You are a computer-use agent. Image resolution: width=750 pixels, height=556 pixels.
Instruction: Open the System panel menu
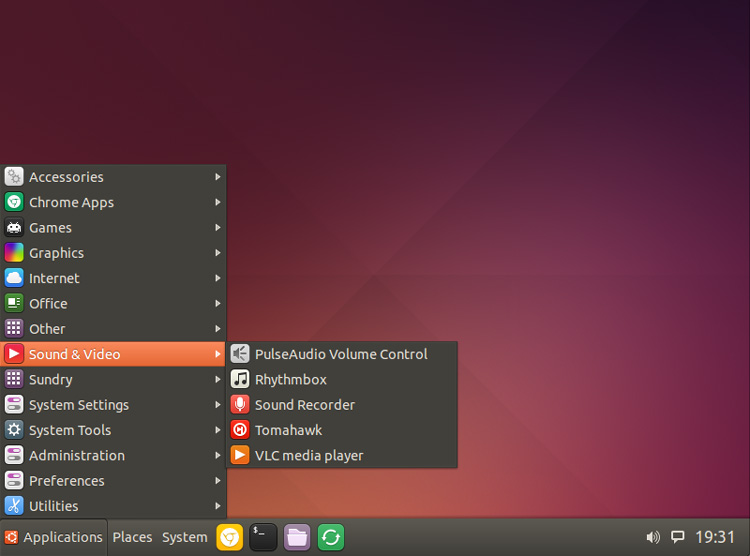(185, 537)
